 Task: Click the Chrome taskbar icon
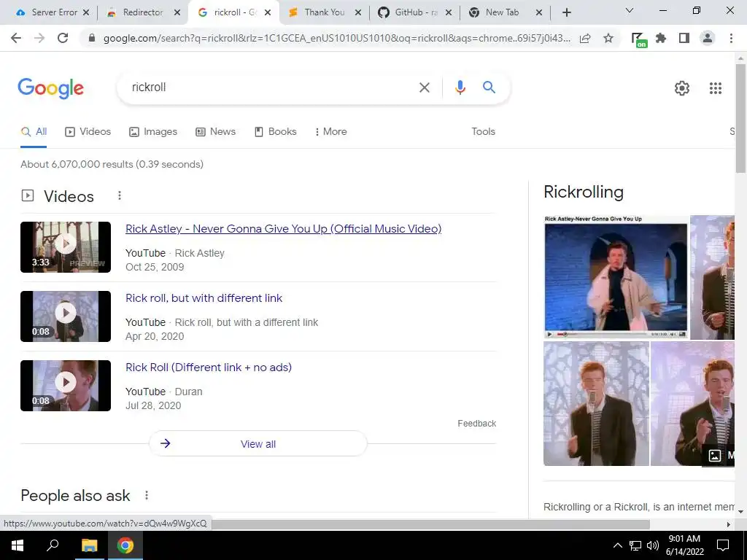pos(125,545)
